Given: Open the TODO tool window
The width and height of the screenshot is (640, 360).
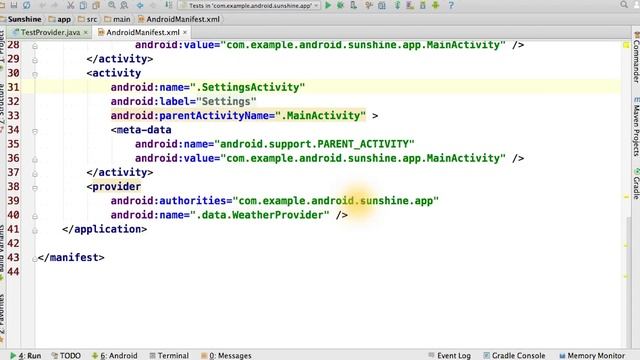Looking at the screenshot, I should 66,356.
